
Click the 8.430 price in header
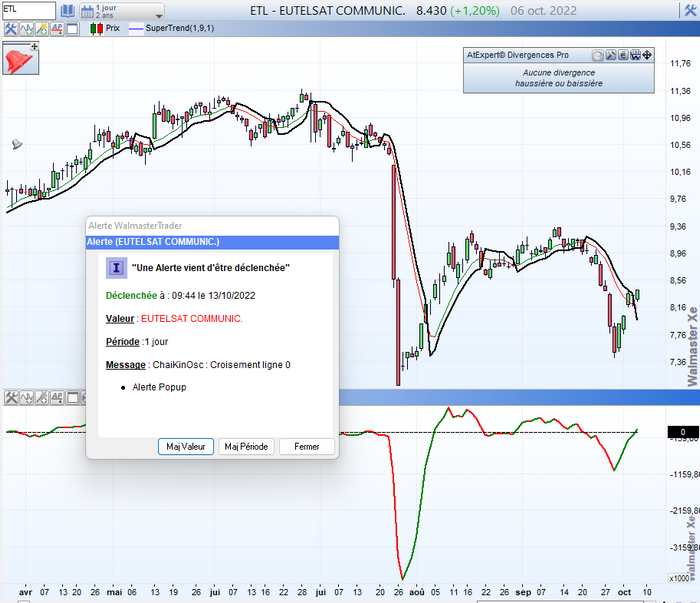(x=431, y=10)
